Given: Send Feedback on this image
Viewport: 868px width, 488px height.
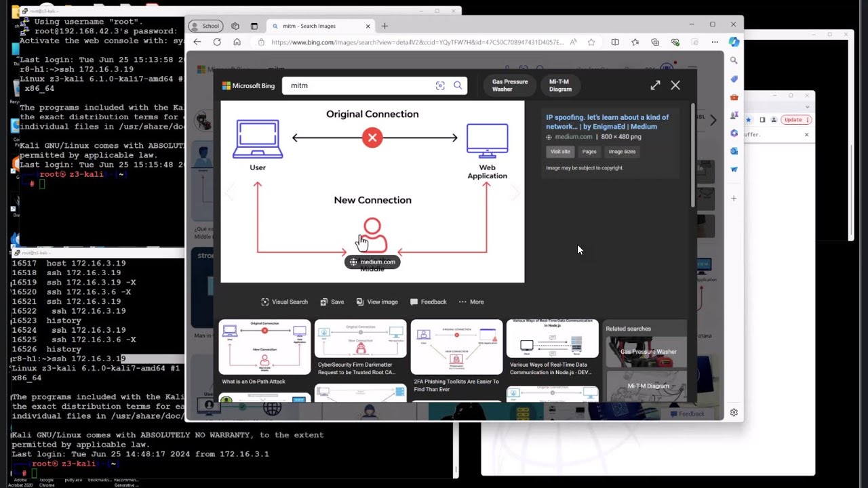Looking at the screenshot, I should pyautogui.click(x=428, y=302).
